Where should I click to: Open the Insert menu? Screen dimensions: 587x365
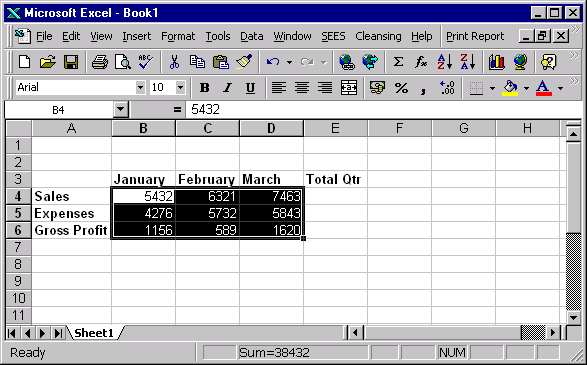pos(137,36)
